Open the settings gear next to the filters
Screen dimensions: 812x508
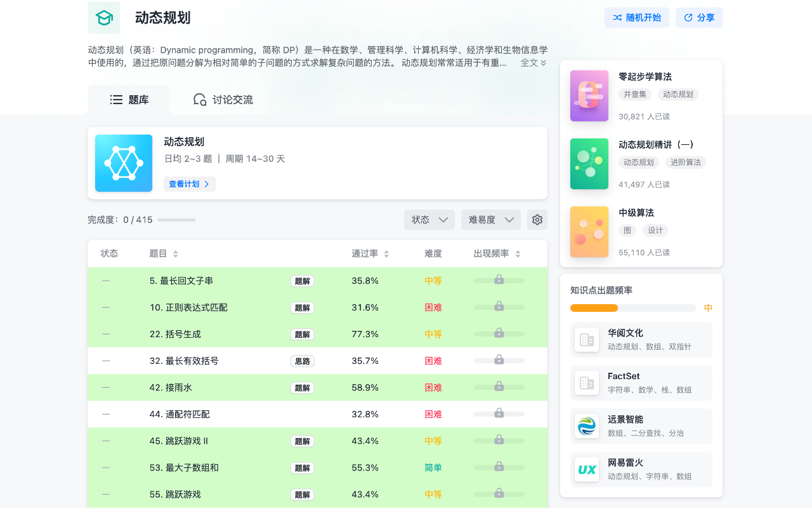point(537,219)
